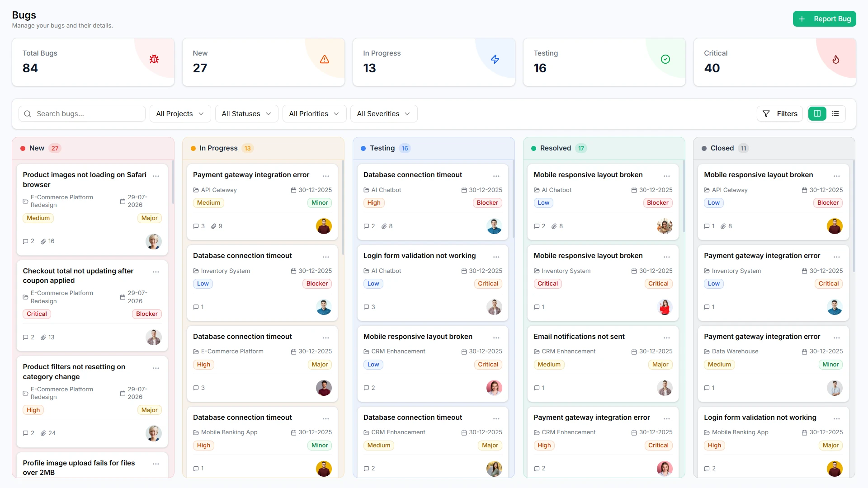Open menu for Product images not loading card
The image size is (868, 488).
pyautogui.click(x=156, y=176)
